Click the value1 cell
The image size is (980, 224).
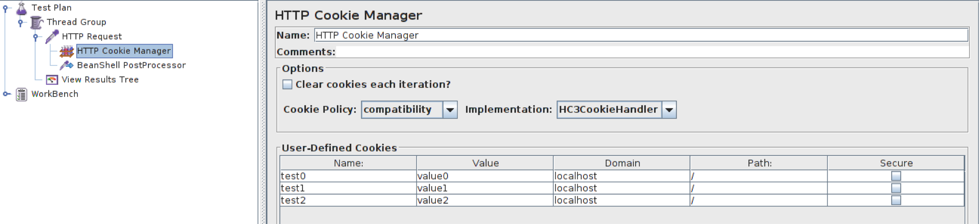pyautogui.click(x=485, y=188)
